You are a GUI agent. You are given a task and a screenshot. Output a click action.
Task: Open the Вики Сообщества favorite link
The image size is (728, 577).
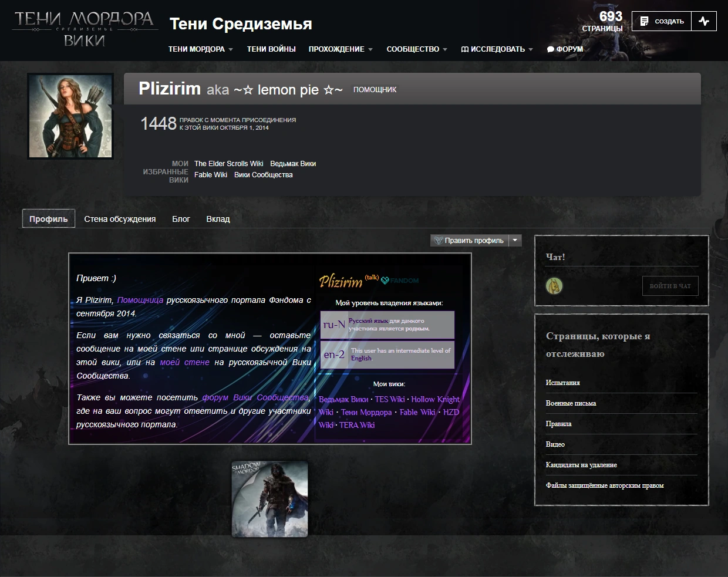[x=264, y=175]
